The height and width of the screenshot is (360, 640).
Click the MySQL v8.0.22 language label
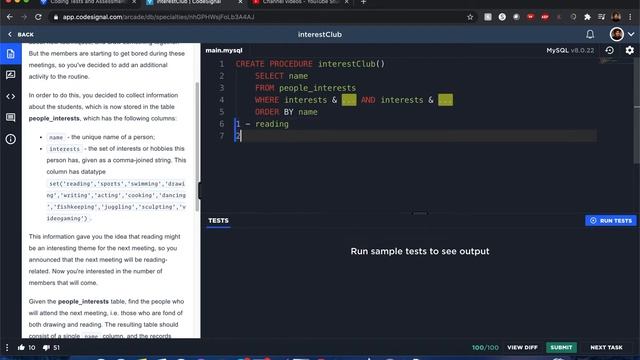tap(570, 51)
